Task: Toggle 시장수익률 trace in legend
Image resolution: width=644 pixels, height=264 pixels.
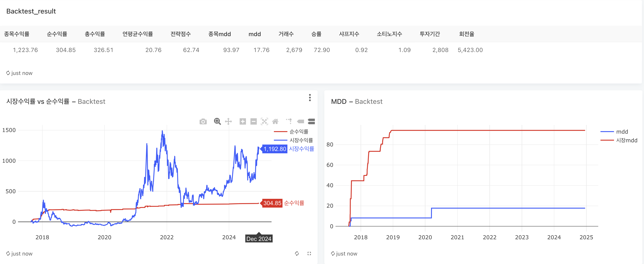Action: point(301,140)
